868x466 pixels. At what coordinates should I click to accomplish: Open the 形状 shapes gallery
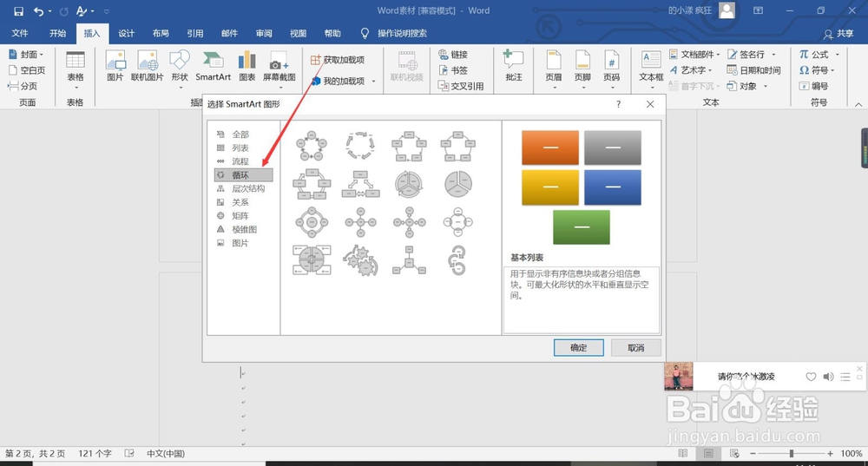180,69
